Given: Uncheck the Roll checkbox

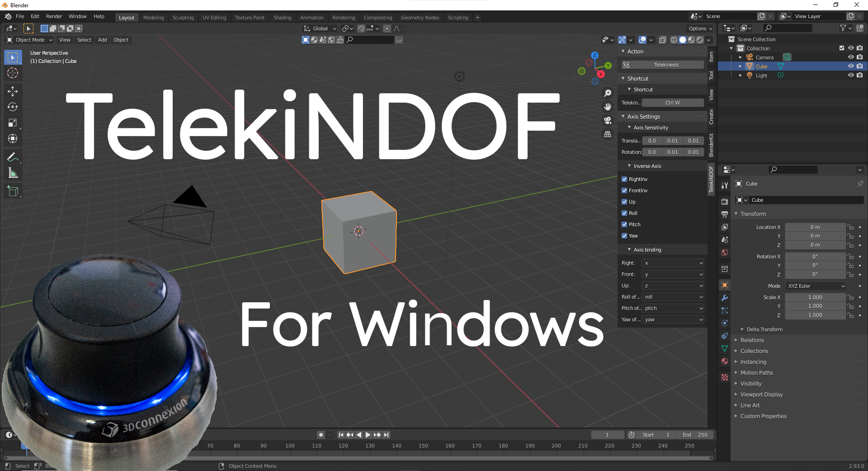Looking at the screenshot, I should pyautogui.click(x=624, y=213).
